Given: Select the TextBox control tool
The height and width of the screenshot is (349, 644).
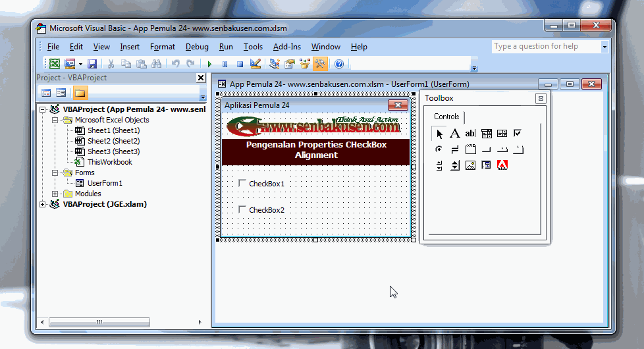Looking at the screenshot, I should coord(470,134).
